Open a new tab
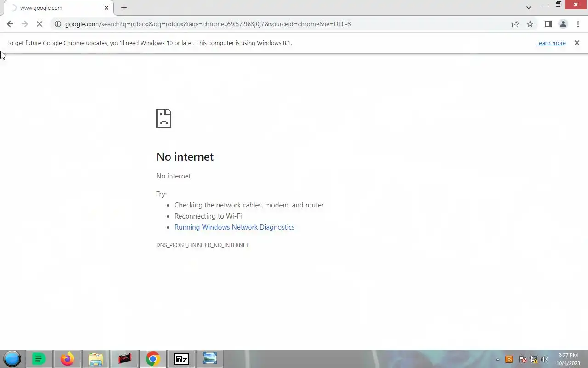 124,8
